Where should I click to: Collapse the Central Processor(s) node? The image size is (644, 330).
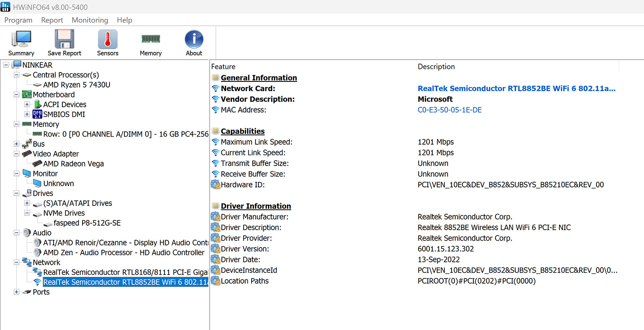(x=17, y=75)
